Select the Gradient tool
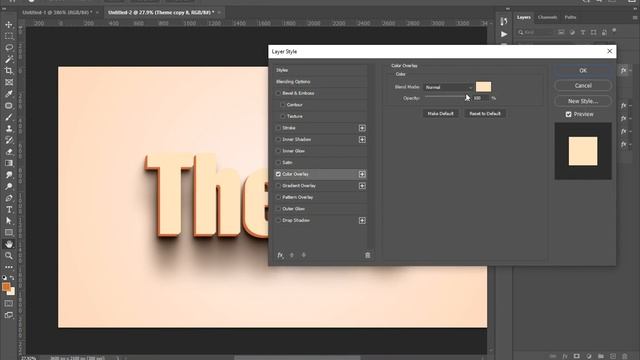Viewport: 640px width, 360px height. (9, 163)
